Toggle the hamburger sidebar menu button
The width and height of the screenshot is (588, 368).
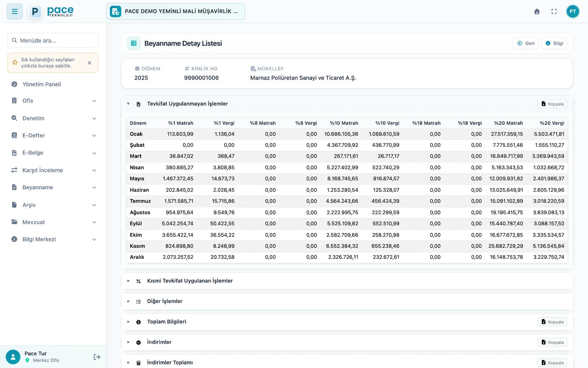click(15, 11)
